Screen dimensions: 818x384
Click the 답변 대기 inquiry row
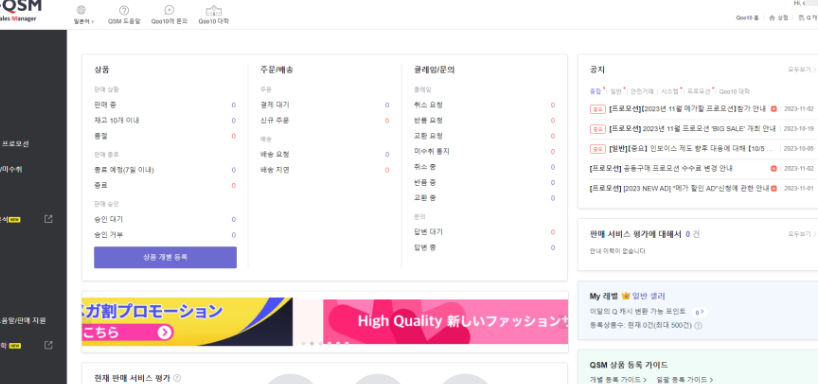pos(485,232)
